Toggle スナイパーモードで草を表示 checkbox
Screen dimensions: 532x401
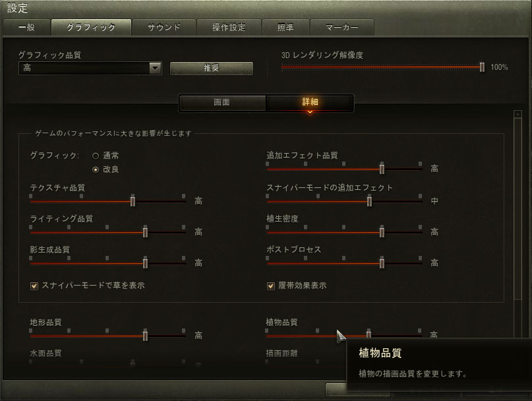(34, 286)
